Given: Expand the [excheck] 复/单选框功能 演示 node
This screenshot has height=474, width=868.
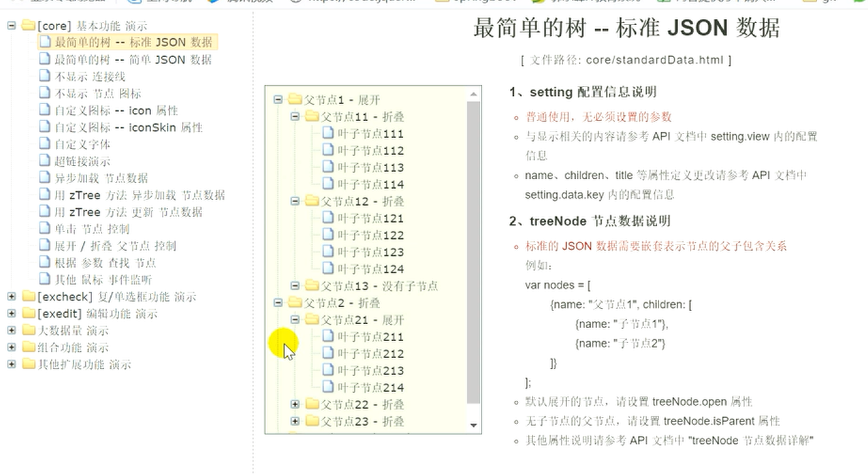Looking at the screenshot, I should pos(11,297).
